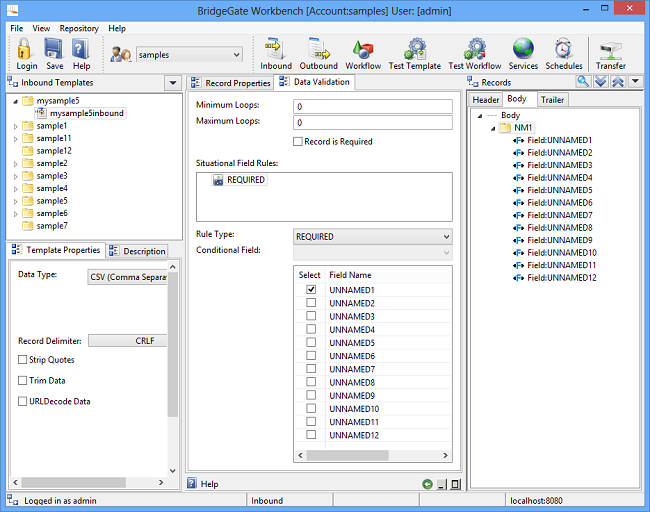Click the Save floppy disk icon

(54, 49)
